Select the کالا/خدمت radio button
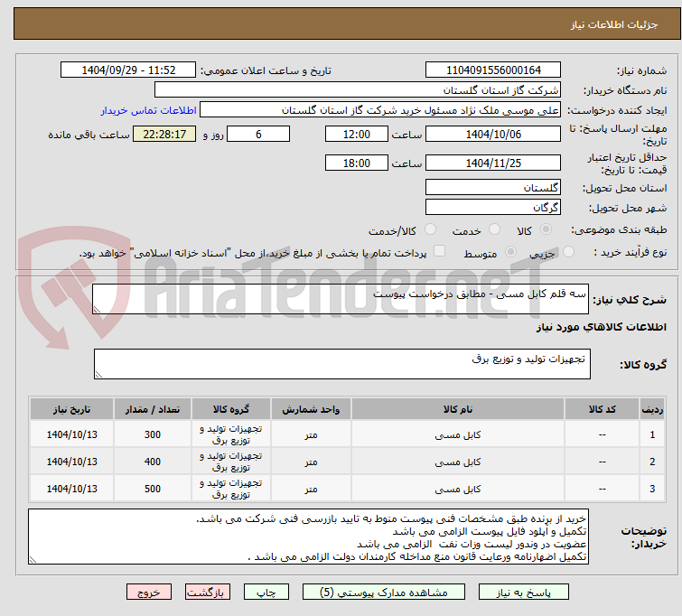Image resolution: width=682 pixels, height=616 pixels. pyautogui.click(x=430, y=229)
